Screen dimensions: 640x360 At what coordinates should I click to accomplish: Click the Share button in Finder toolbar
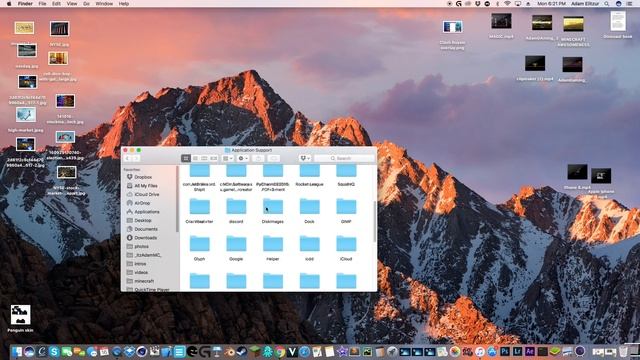pos(258,158)
